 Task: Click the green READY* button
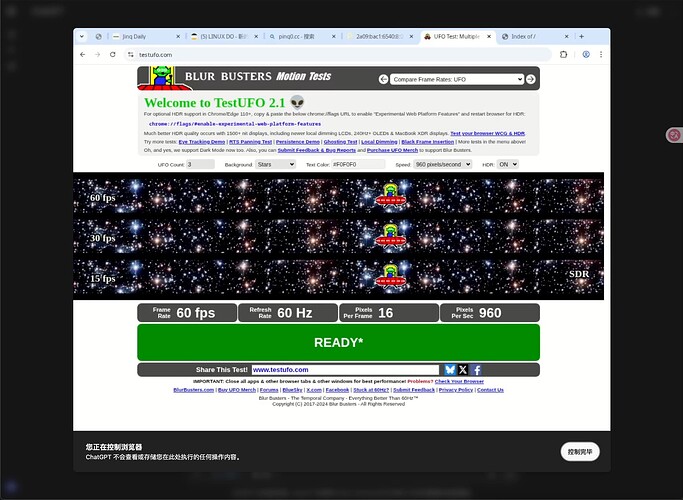(x=338, y=342)
